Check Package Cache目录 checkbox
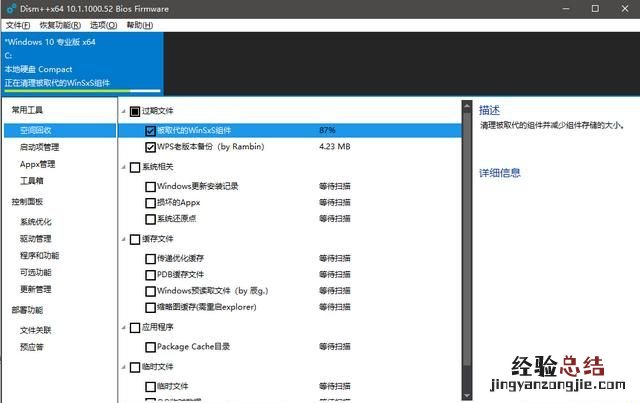Viewport: 640px width, 403px height. (150, 347)
